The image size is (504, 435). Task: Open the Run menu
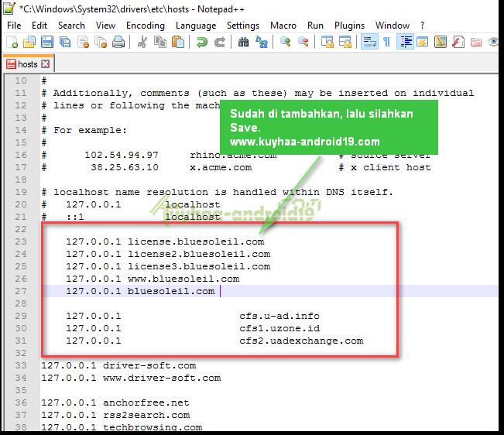pos(315,26)
